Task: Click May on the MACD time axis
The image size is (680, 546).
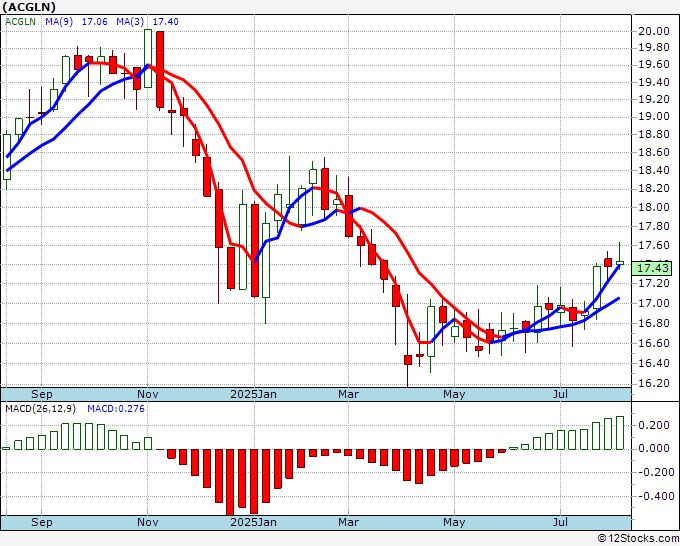Action: point(454,522)
